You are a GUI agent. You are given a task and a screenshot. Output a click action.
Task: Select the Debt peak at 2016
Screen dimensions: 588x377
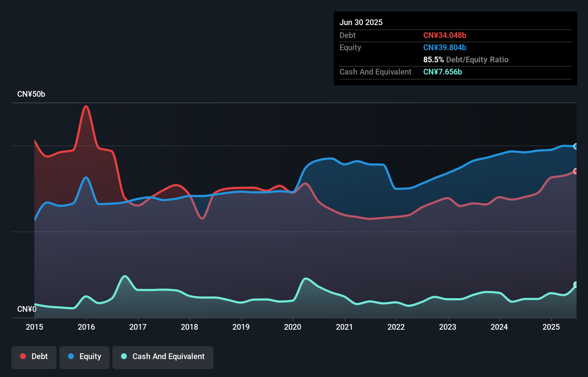pyautogui.click(x=86, y=106)
